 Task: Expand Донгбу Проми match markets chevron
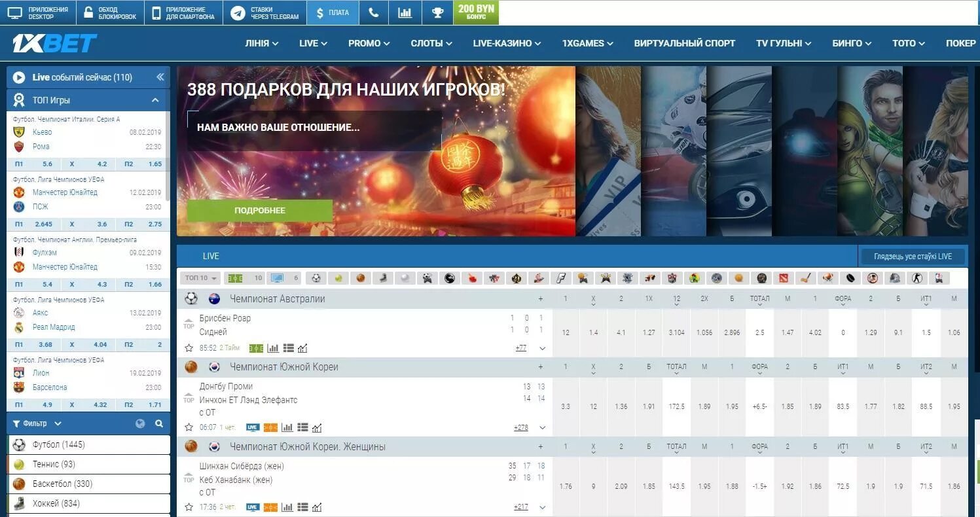(542, 428)
